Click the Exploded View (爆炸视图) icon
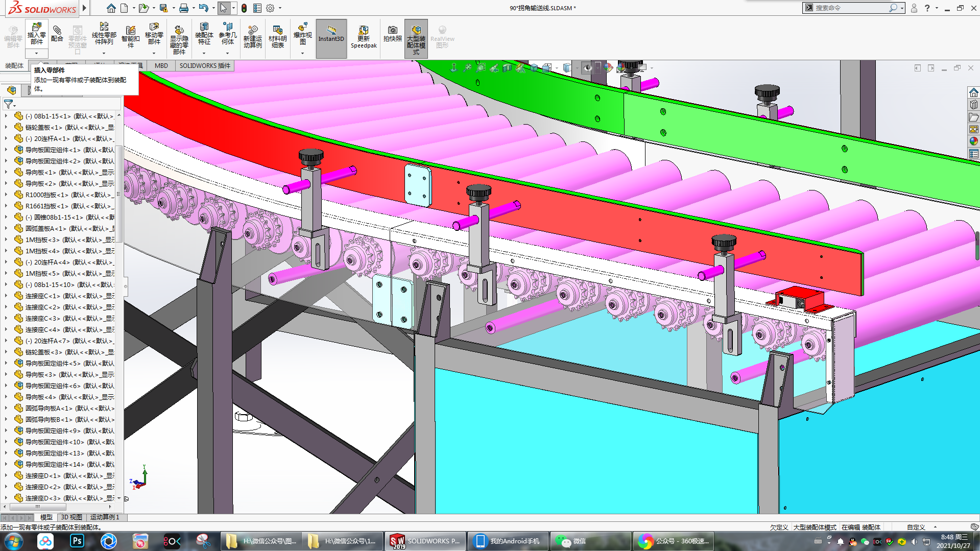The height and width of the screenshot is (551, 980). pos(302,34)
